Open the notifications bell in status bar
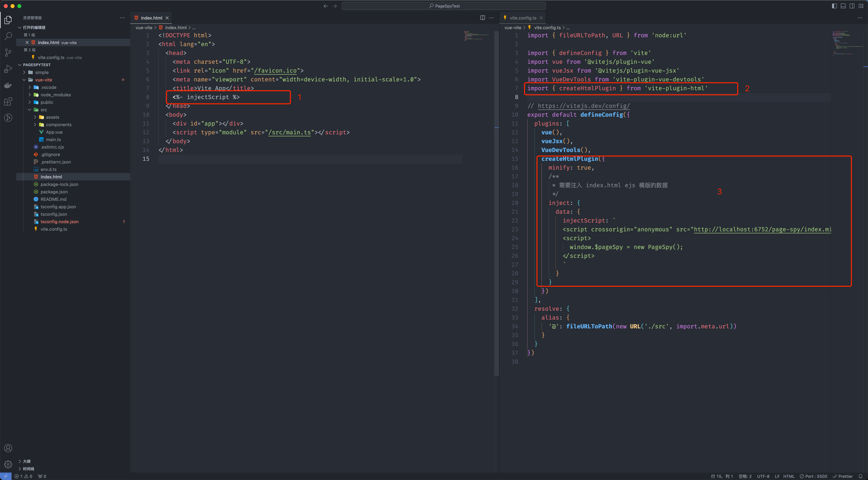This screenshot has height=480, width=868. click(x=860, y=476)
